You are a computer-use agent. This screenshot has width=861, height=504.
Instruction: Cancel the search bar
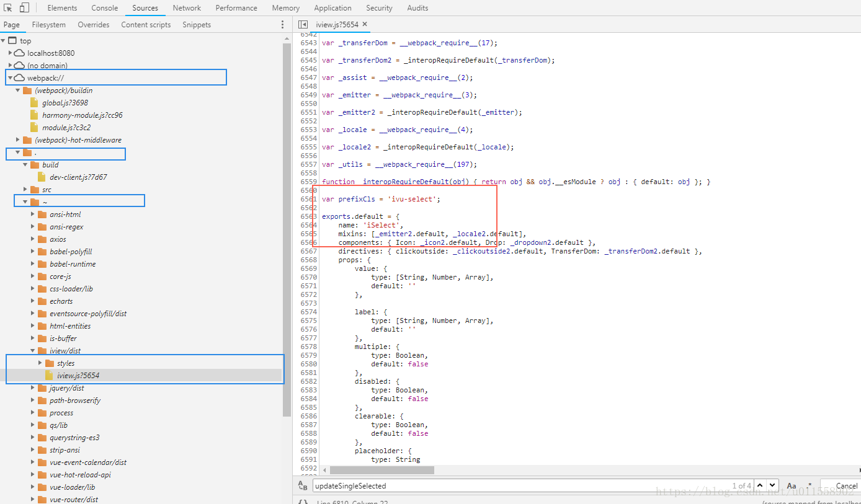coord(846,486)
